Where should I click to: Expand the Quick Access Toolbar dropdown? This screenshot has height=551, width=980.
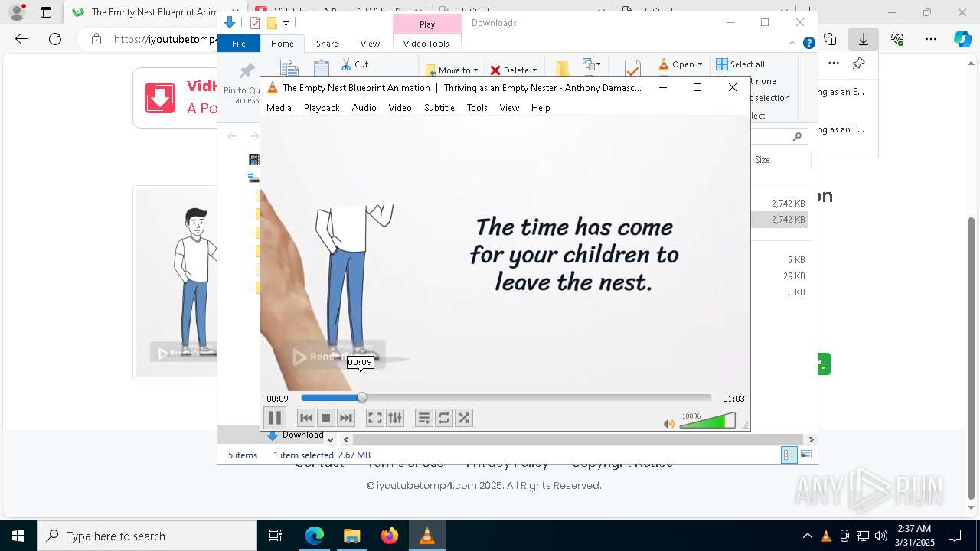tap(286, 24)
